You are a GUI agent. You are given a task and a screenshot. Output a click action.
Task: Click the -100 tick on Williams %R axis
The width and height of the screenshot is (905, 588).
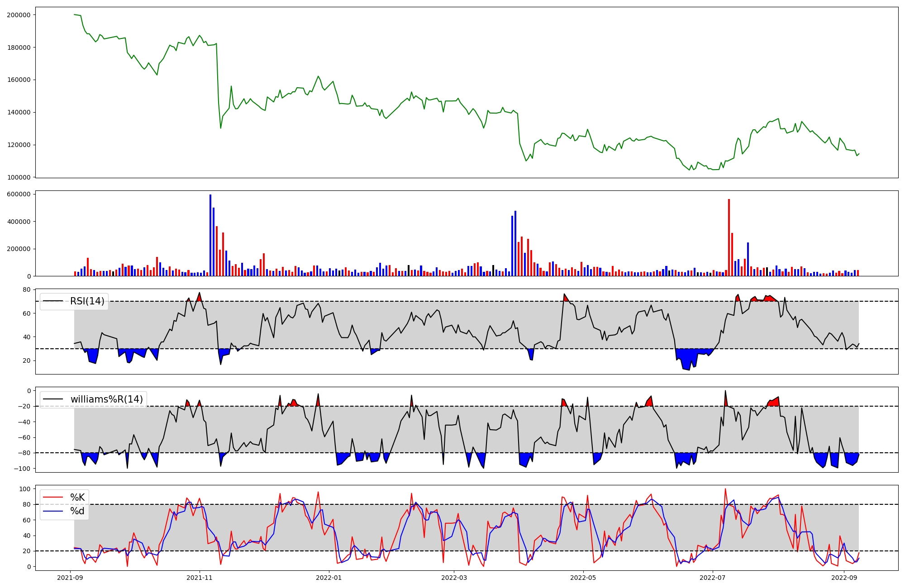click(x=23, y=469)
